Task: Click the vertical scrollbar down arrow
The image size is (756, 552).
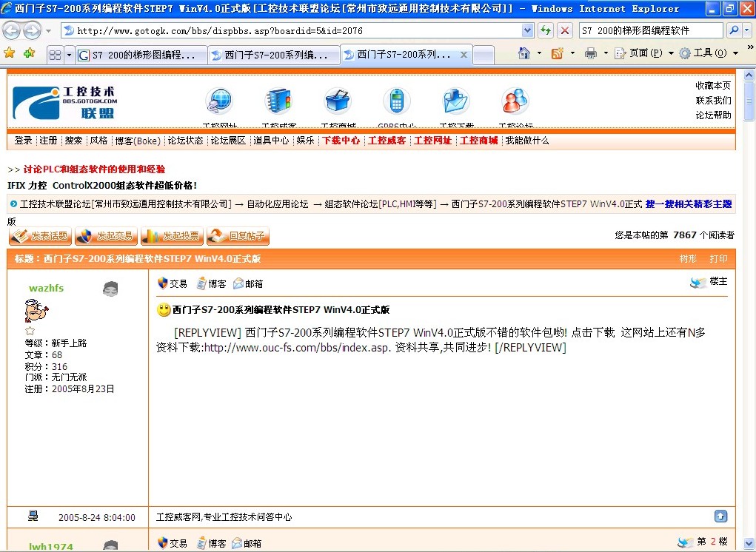Action: (749, 544)
